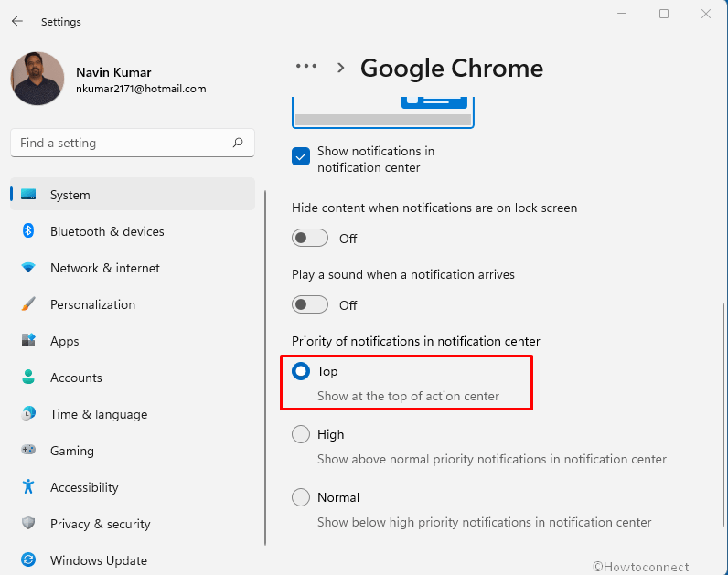Select the Network Wi-Fi icon

click(28, 267)
